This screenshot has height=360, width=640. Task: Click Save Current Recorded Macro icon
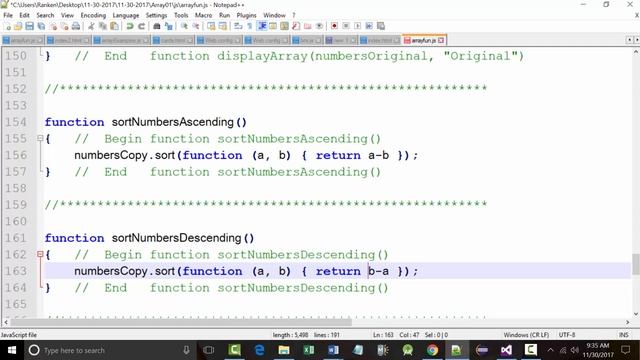[381, 26]
